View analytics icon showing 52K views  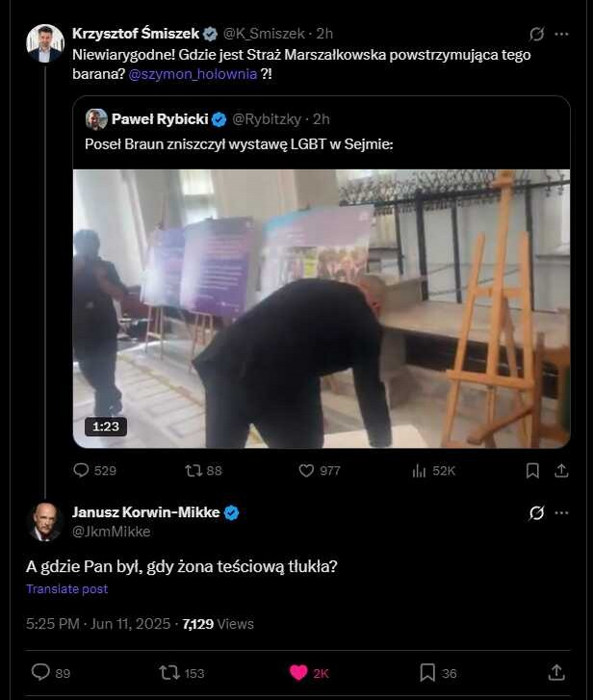click(x=419, y=471)
